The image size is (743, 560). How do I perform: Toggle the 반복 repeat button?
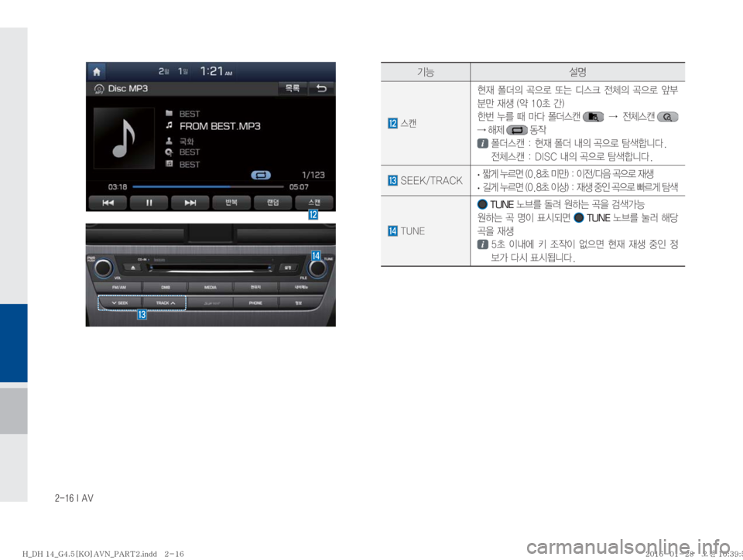click(x=231, y=203)
